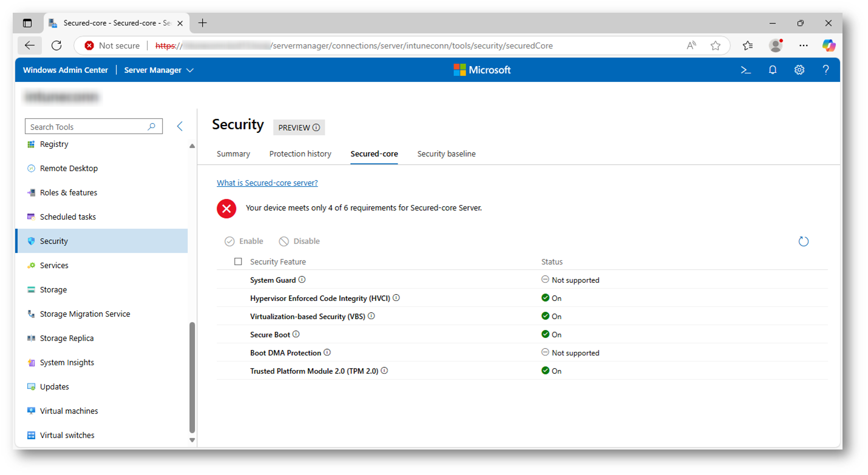The width and height of the screenshot is (868, 475).
Task: Click the sidebar scroll down arrow
Action: click(x=192, y=440)
